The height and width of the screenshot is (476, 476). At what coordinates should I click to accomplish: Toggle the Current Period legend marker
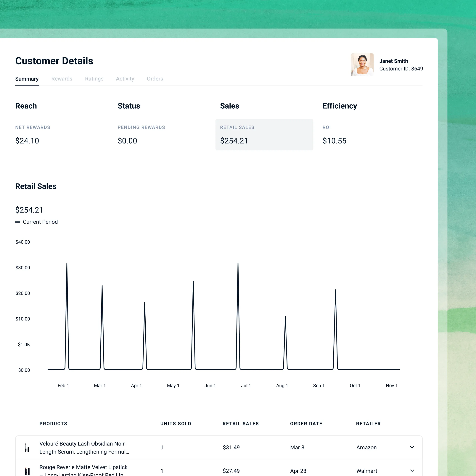tap(18, 222)
